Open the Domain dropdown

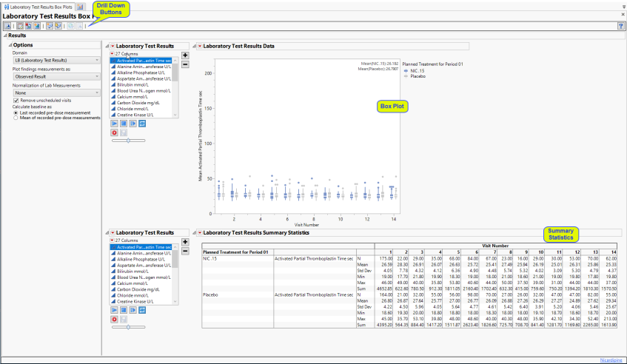click(56, 60)
